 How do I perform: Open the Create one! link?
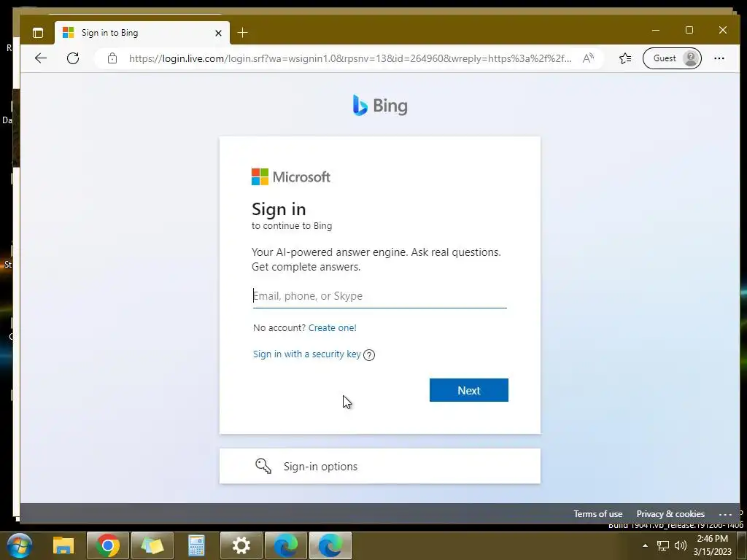click(x=332, y=327)
